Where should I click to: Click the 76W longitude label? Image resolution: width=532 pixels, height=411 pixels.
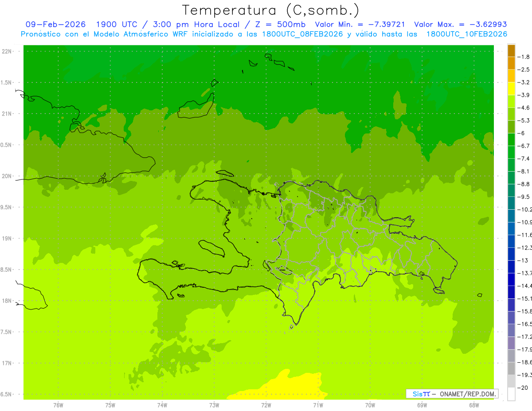point(58,405)
